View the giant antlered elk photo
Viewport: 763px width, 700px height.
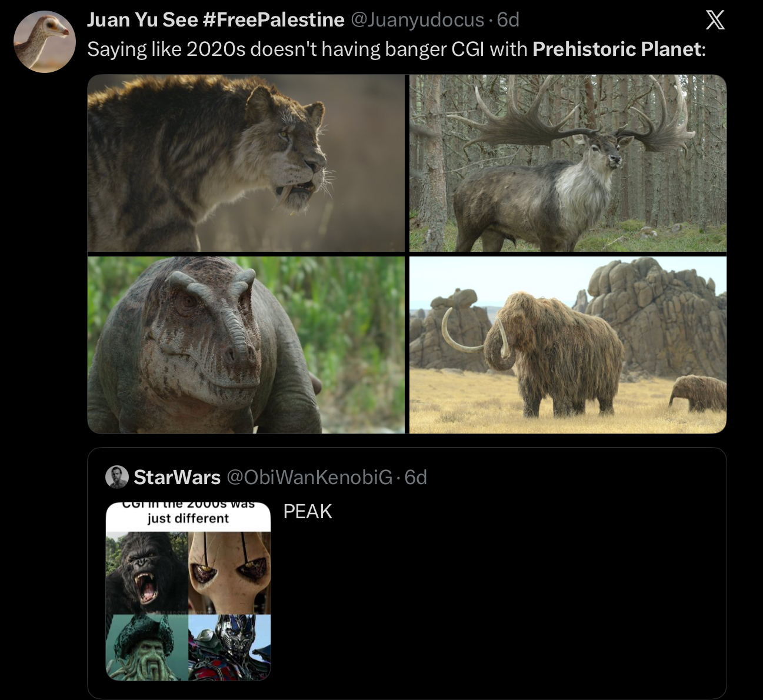pos(568,163)
